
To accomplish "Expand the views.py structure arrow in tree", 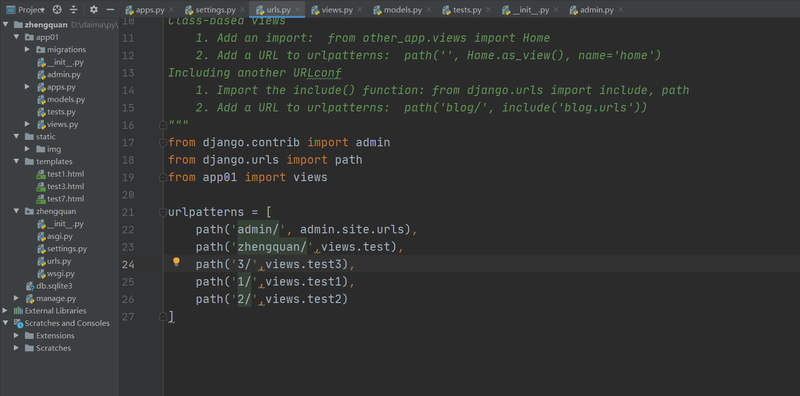I will point(28,124).
